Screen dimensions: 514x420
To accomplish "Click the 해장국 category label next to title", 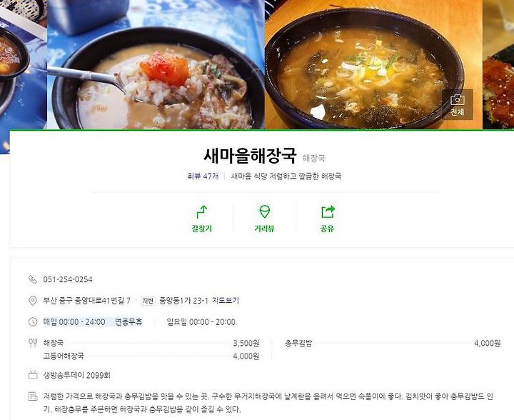I will pos(313,159).
